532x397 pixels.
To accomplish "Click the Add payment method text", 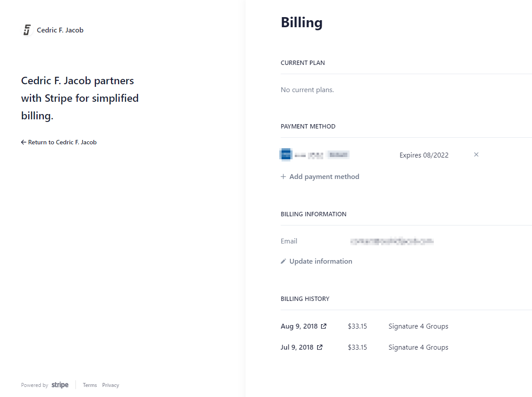I will [x=324, y=177].
